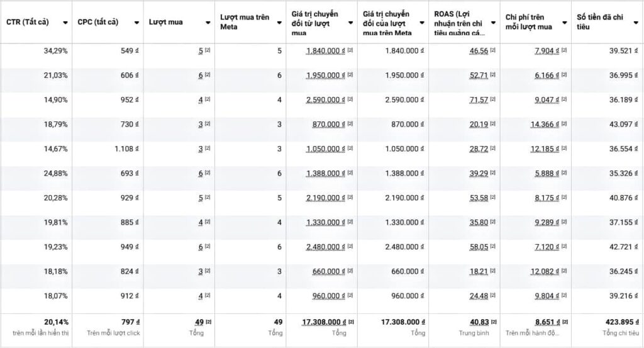Click the footnote icon beside 14.366 đ cost
644x348 pixels.
564,125
